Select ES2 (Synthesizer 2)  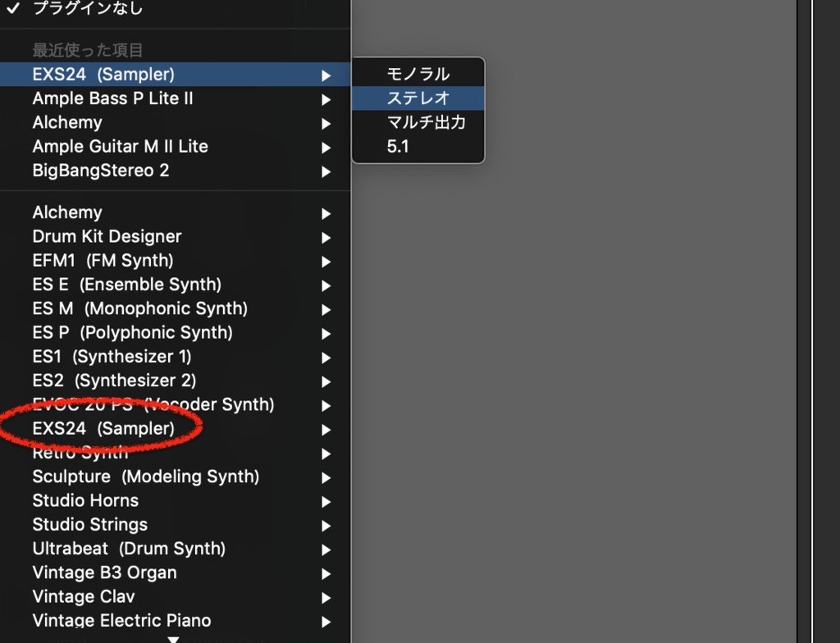pos(176,381)
